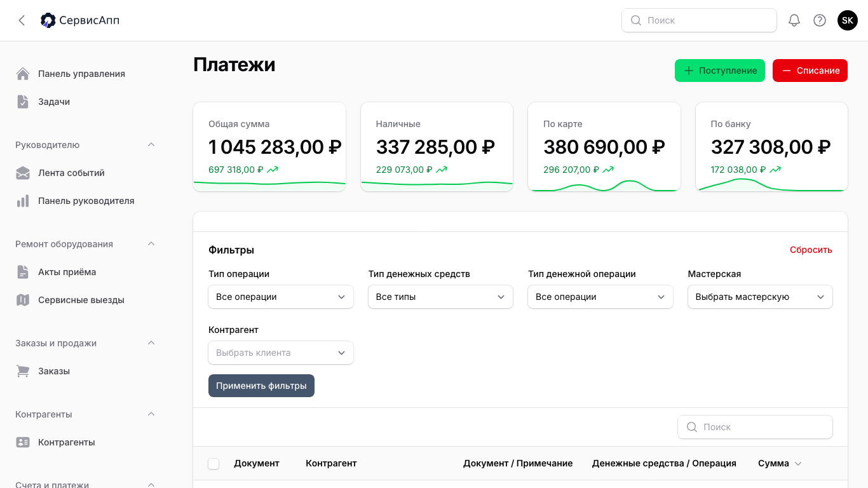
Task: Click the green Поступление button
Action: (719, 71)
